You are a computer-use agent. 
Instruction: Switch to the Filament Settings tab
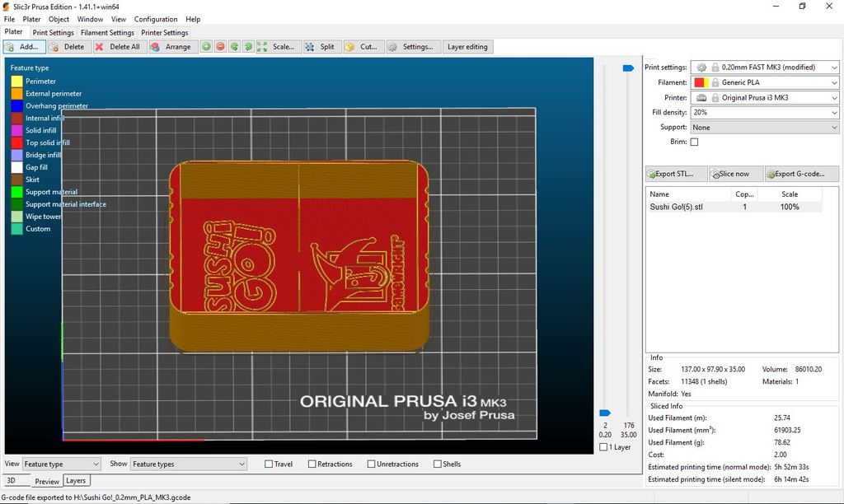pyautogui.click(x=107, y=33)
